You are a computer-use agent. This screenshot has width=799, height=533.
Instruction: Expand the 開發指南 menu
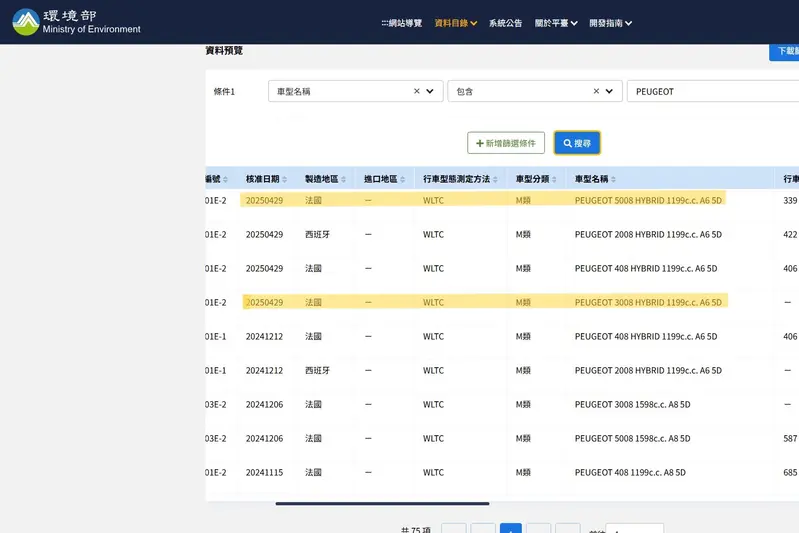[x=610, y=23]
